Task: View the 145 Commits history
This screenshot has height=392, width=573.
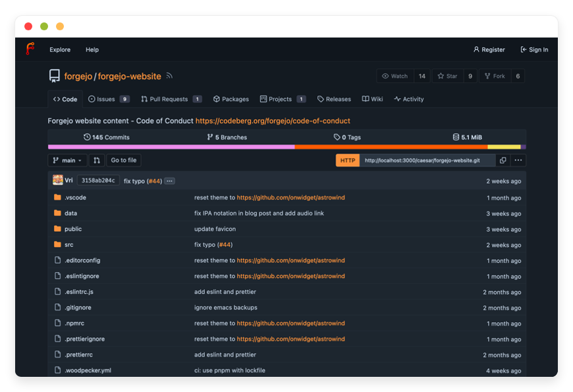Action: pos(107,137)
